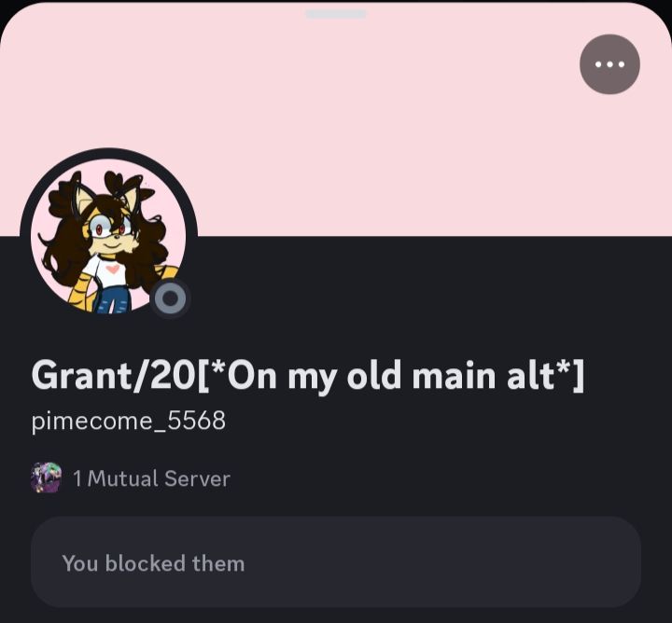
Task: Tap the small purple server thumbnail
Action: coord(47,478)
